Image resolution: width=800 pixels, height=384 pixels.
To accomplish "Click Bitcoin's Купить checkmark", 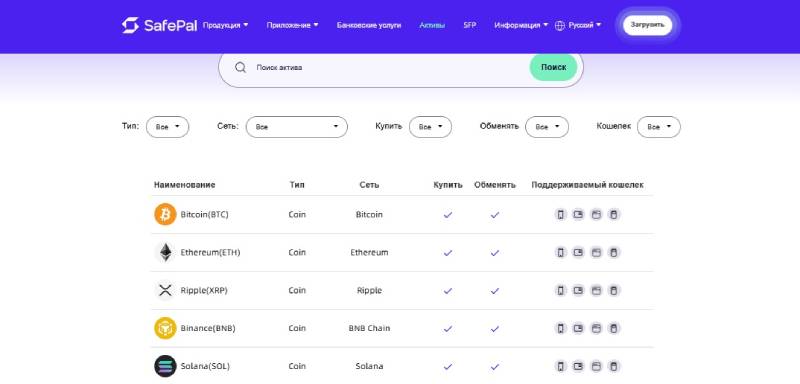I will coord(448,215).
